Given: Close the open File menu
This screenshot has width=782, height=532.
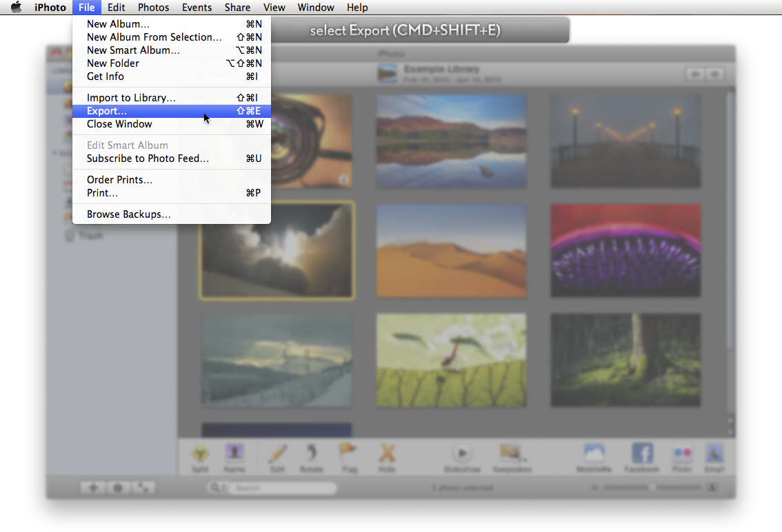Looking at the screenshot, I should pyautogui.click(x=87, y=8).
